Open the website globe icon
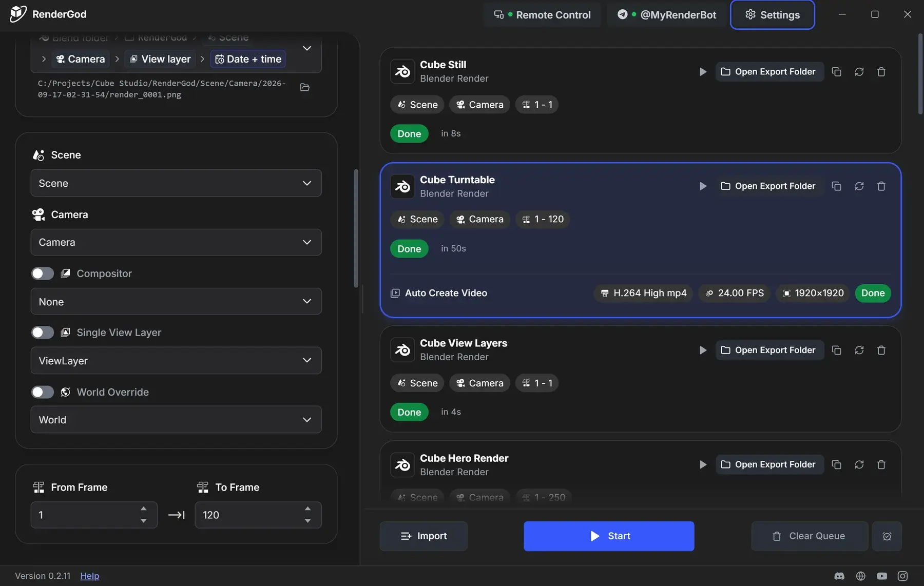The image size is (924, 586). pos(861,576)
